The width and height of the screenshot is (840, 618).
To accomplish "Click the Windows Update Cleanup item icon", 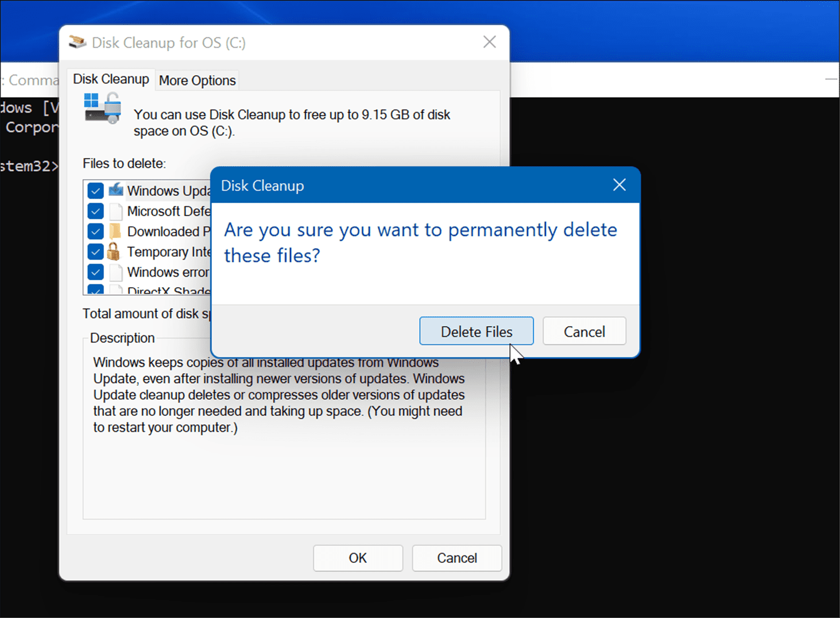I will coord(115,190).
